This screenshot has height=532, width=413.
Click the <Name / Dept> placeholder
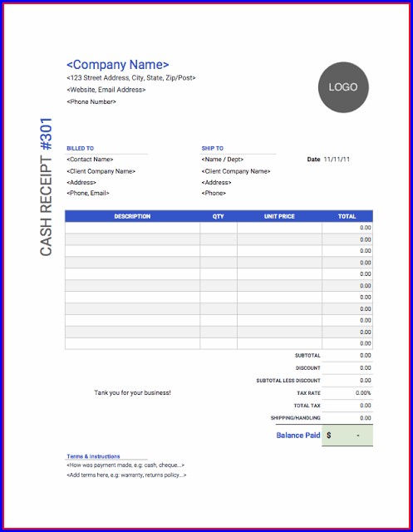click(223, 159)
